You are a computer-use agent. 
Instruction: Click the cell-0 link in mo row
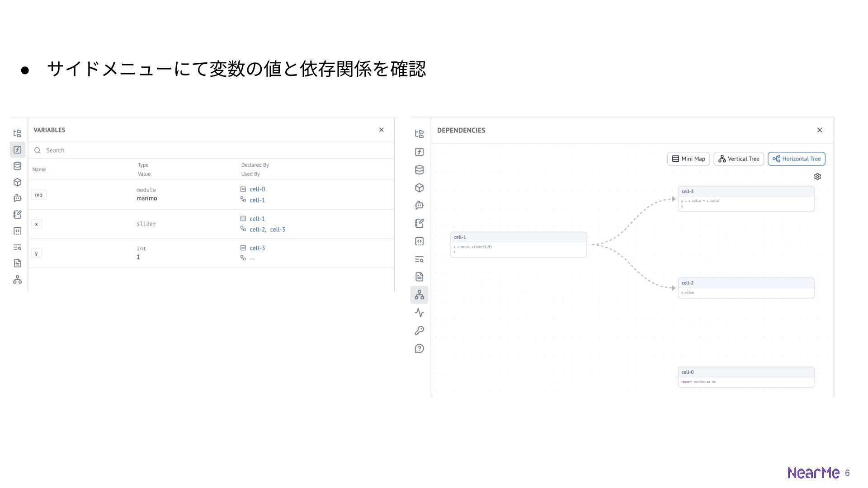pos(257,189)
